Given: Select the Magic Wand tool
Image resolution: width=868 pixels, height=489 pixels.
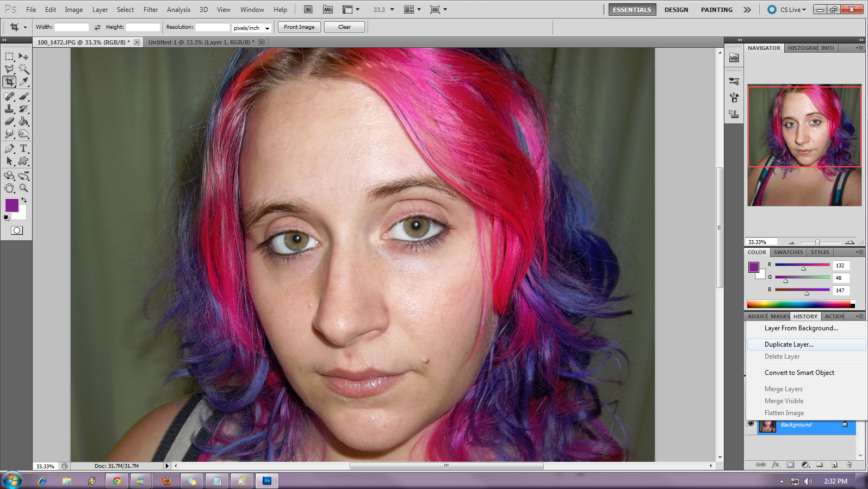Looking at the screenshot, I should [x=23, y=69].
